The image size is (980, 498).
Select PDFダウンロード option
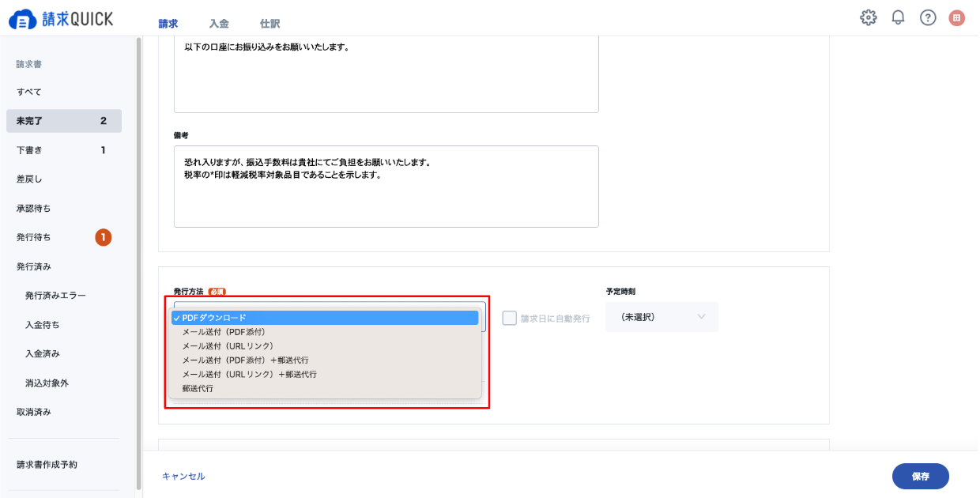[325, 318]
